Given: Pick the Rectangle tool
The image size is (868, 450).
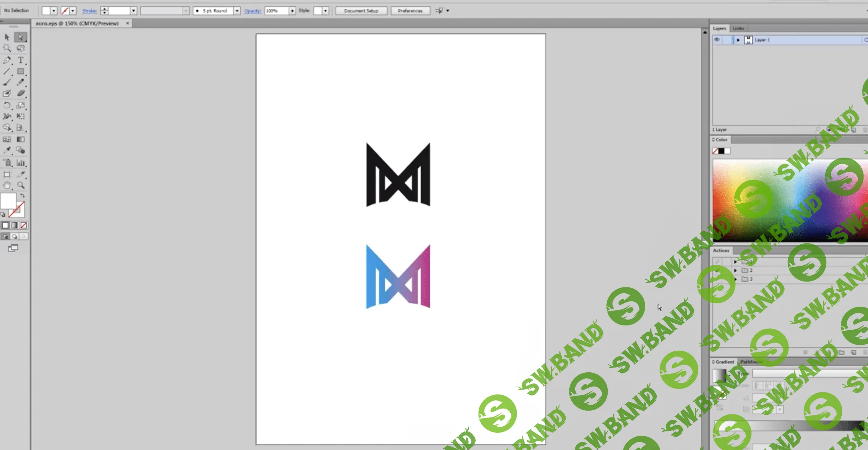Looking at the screenshot, I should point(21,71).
